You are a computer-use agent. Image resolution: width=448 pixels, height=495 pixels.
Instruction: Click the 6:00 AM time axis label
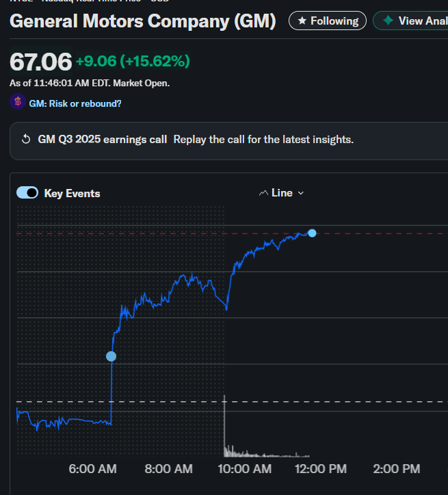93,469
